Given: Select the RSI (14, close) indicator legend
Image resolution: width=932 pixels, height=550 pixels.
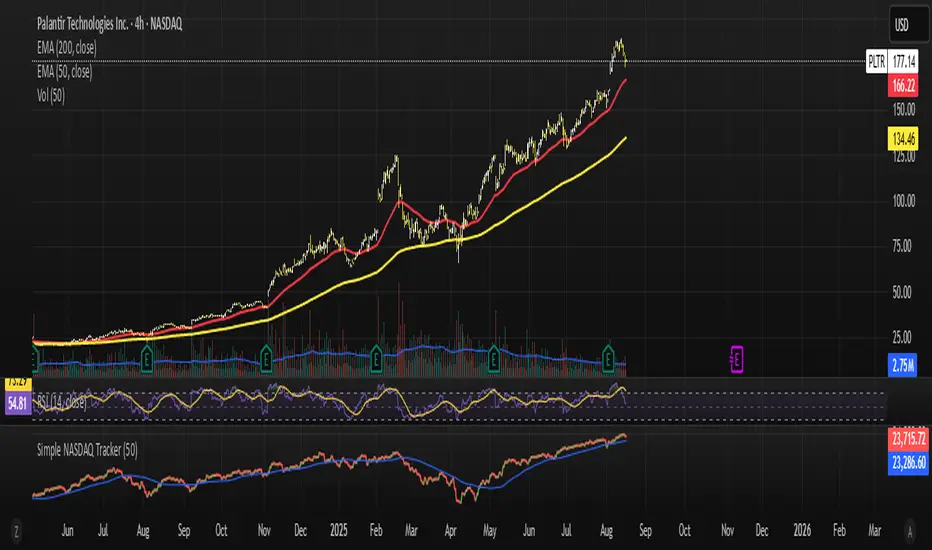Looking at the screenshot, I should (x=62, y=402).
